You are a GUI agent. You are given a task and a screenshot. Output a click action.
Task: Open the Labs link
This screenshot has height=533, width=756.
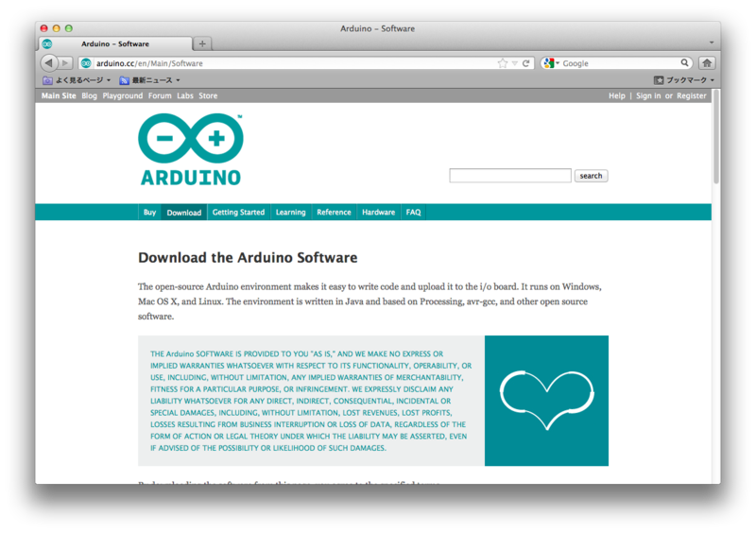(x=184, y=95)
